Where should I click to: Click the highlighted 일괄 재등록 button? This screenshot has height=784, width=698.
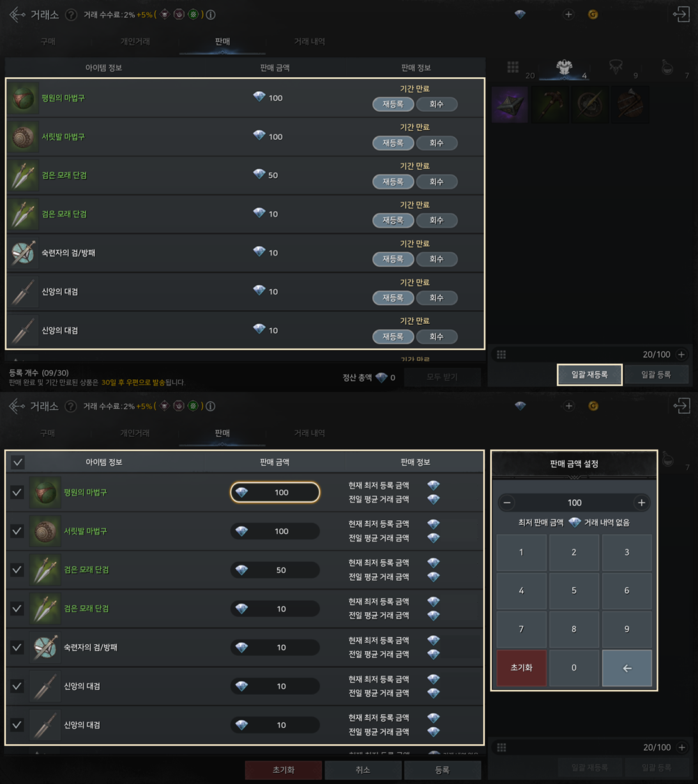click(589, 375)
